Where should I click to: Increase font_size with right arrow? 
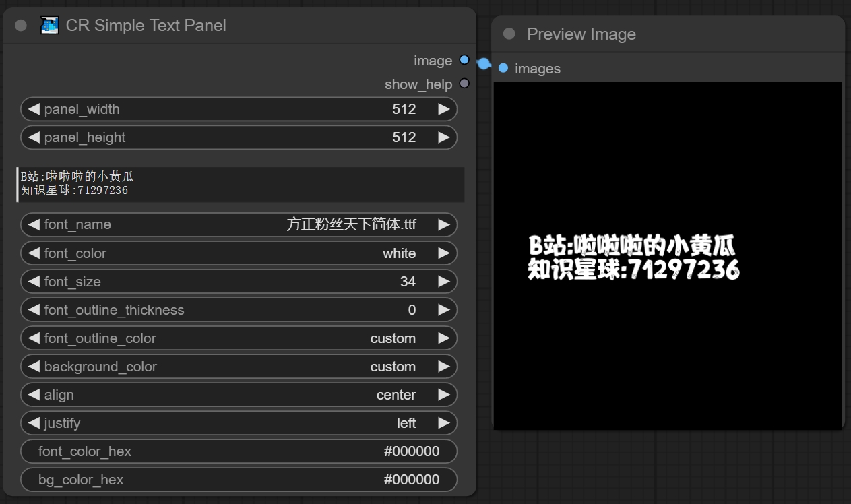coord(443,282)
